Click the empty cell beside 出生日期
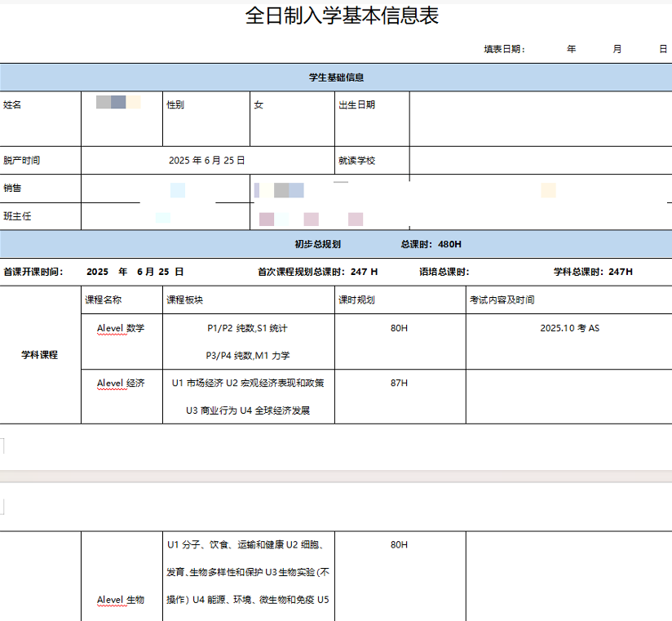 tap(538, 118)
